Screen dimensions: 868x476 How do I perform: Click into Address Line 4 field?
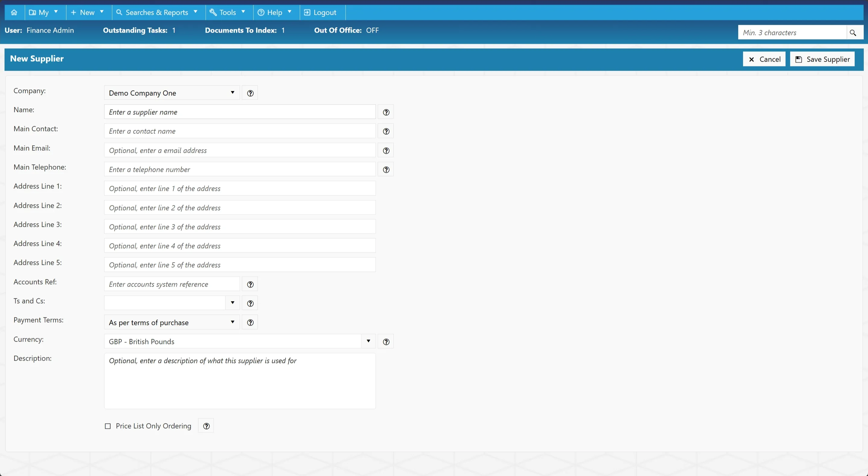click(x=240, y=246)
